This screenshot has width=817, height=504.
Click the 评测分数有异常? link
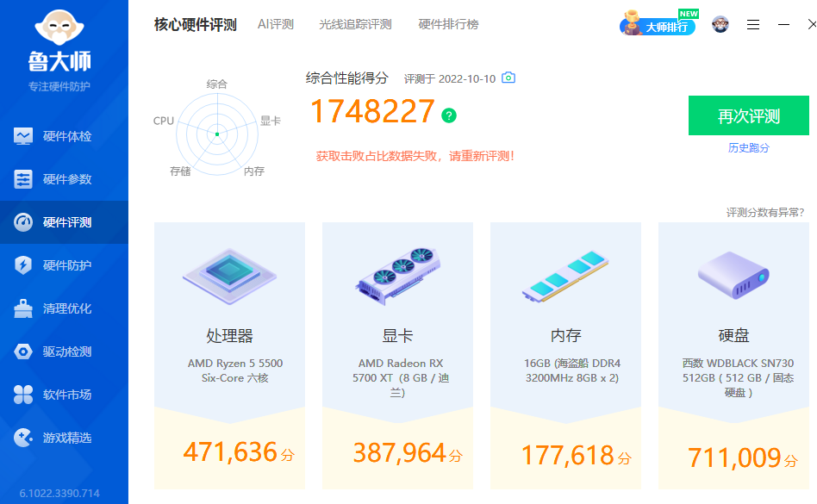point(764,213)
